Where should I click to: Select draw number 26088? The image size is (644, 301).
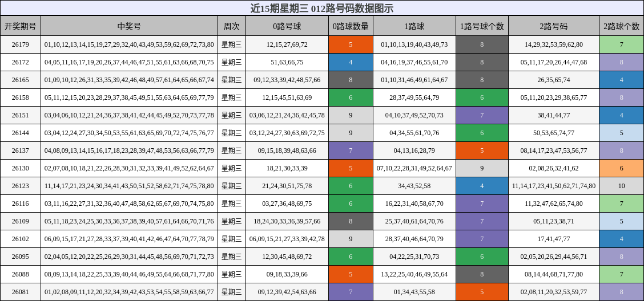point(21,274)
